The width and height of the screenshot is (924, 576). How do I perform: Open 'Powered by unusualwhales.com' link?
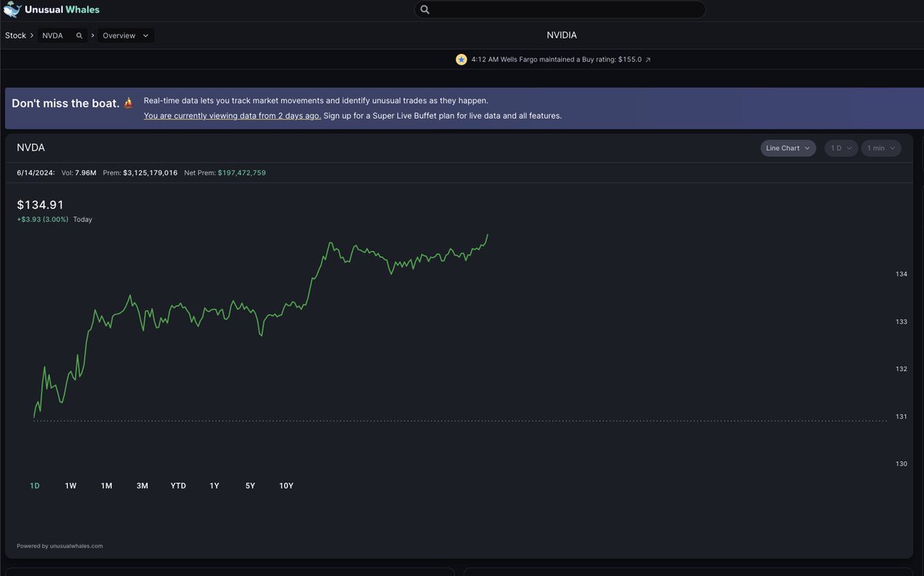(x=59, y=546)
